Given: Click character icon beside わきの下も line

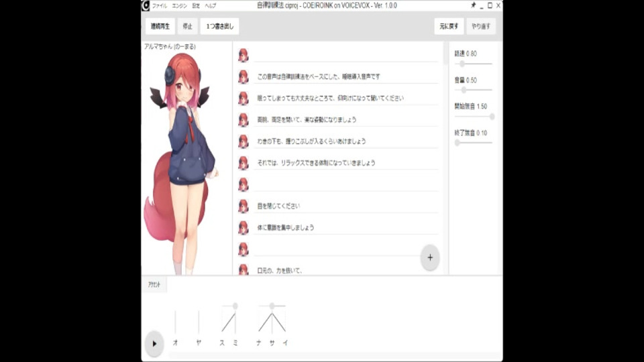Looking at the screenshot, I should pyautogui.click(x=243, y=141).
